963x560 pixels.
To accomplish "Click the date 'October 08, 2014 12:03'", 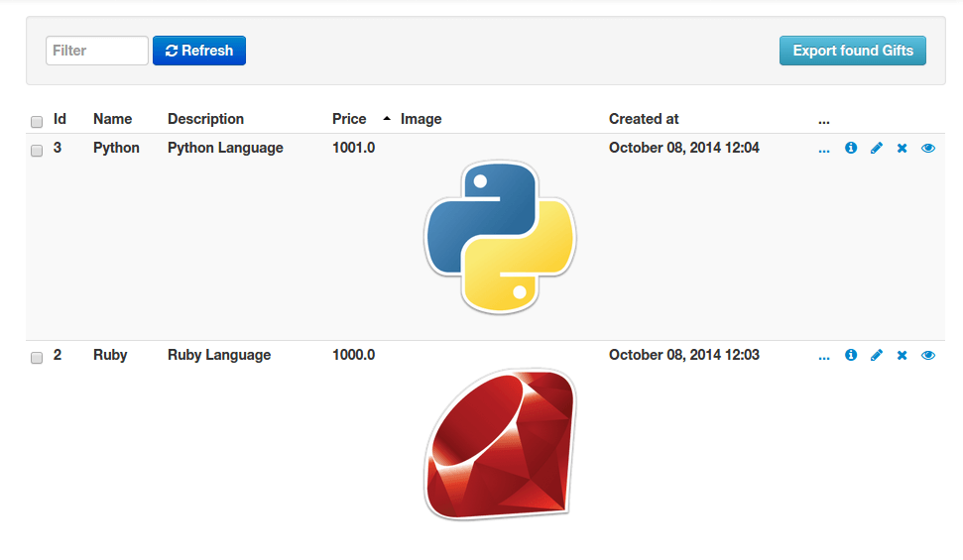I will pos(684,355).
